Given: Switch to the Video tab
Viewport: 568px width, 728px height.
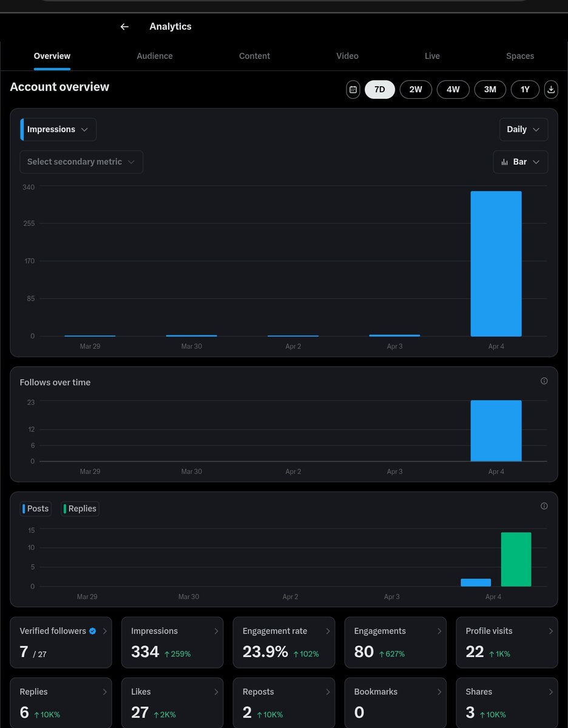Looking at the screenshot, I should (347, 56).
